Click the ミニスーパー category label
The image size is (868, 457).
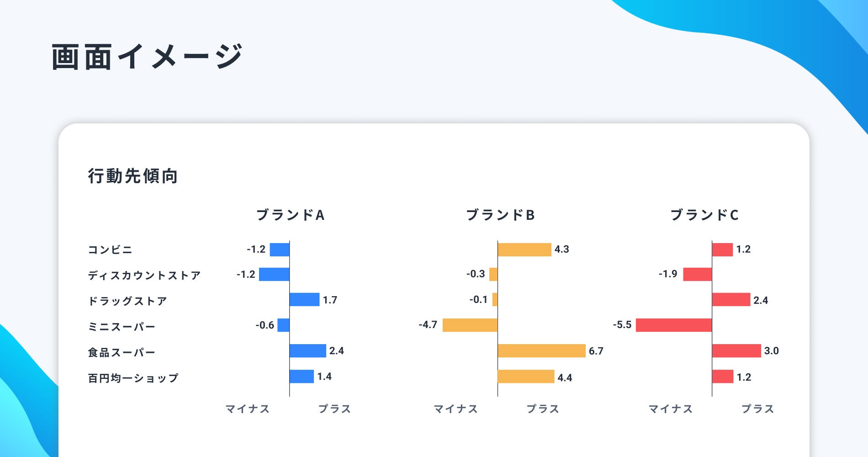click(x=122, y=327)
